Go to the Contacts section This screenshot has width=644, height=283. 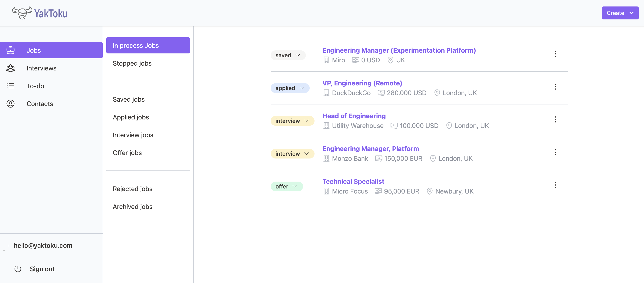pyautogui.click(x=51, y=104)
